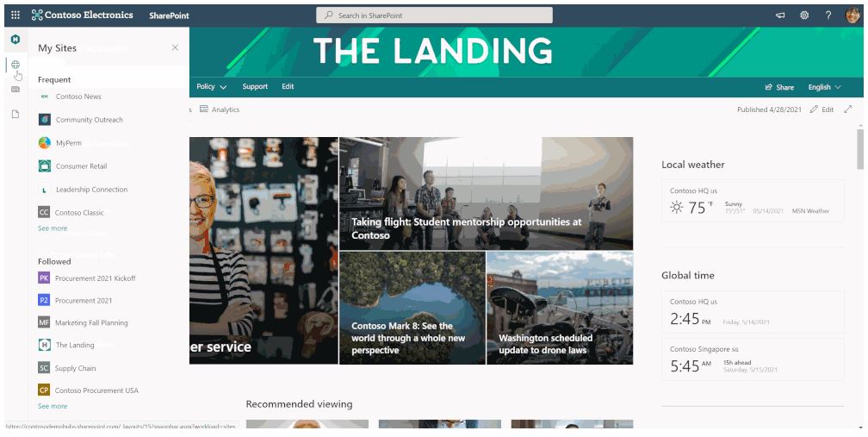The height and width of the screenshot is (437, 868).
Task: Open the megaphone notifications icon
Action: 780,16
